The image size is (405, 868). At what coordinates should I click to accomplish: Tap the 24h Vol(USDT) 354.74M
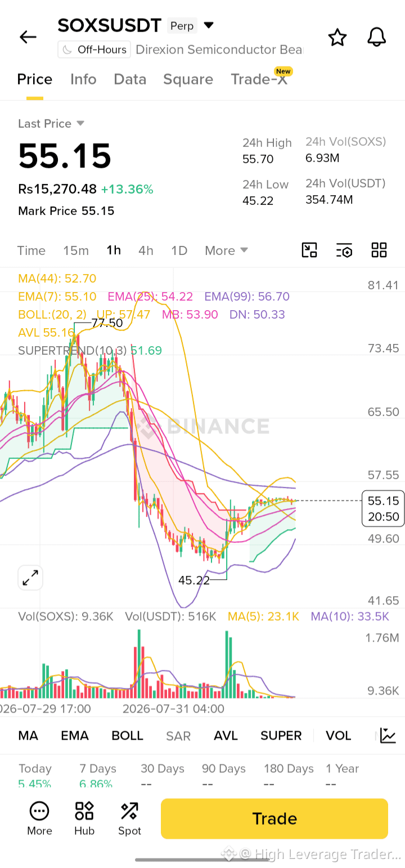329,199
